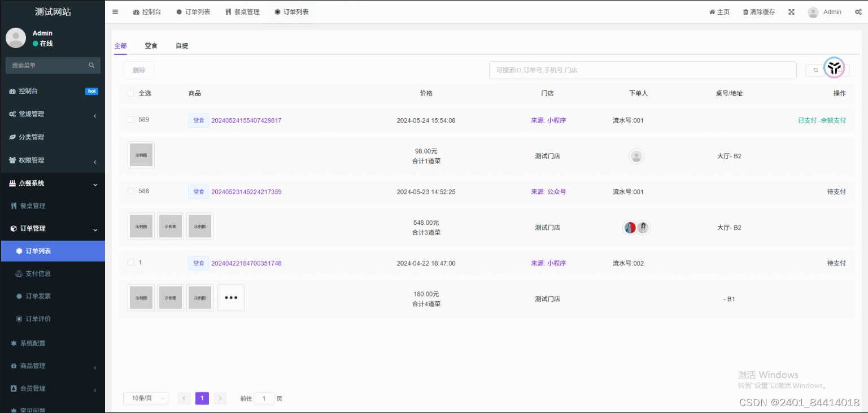This screenshot has width=868, height=413.
Task: Click the Admin profile picture in sidebar
Action: coord(16,38)
